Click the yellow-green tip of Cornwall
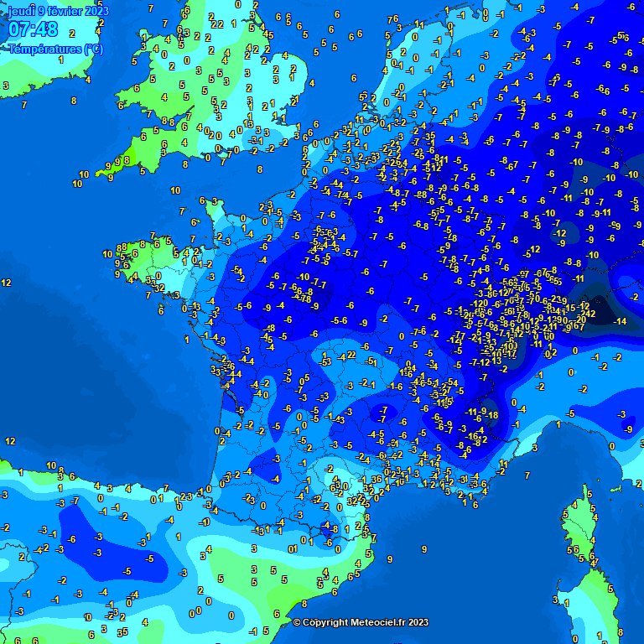The height and width of the screenshot is (644, 644). tap(103, 174)
